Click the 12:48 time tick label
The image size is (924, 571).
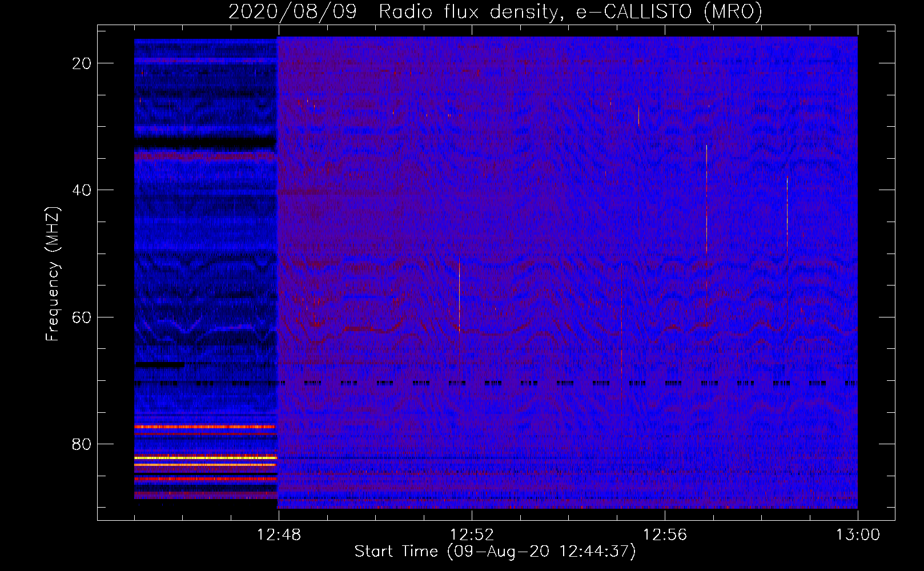279,535
